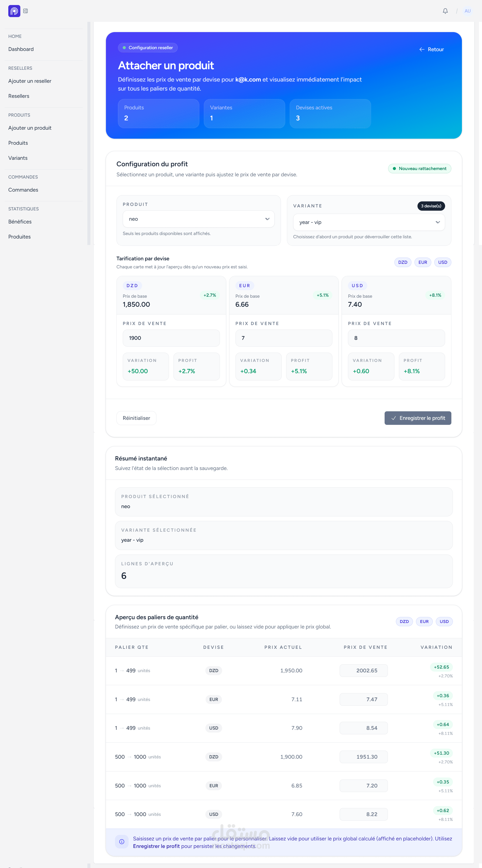Edit the USD prix de vente field
482x868 pixels.
pos(396,338)
